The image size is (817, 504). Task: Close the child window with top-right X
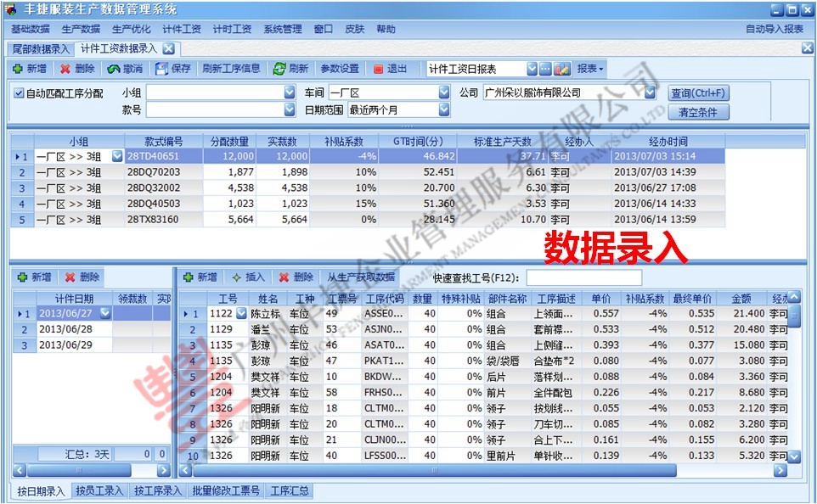click(807, 48)
